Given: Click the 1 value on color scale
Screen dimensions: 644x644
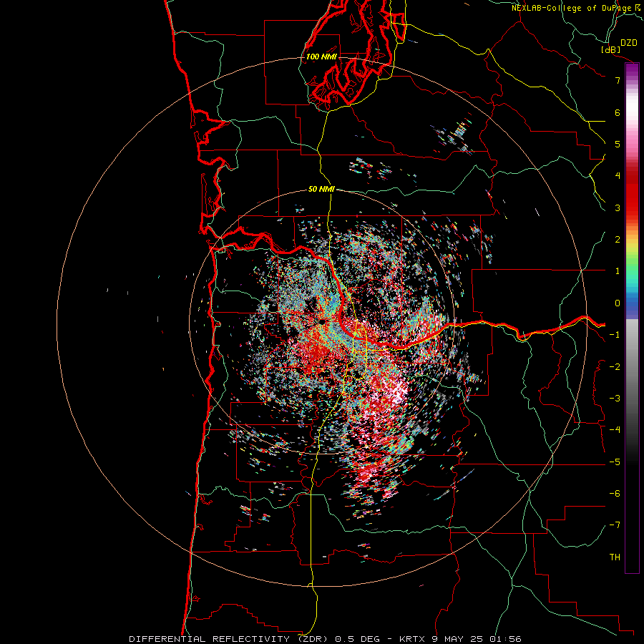Looking at the screenshot, I should click(x=618, y=271).
